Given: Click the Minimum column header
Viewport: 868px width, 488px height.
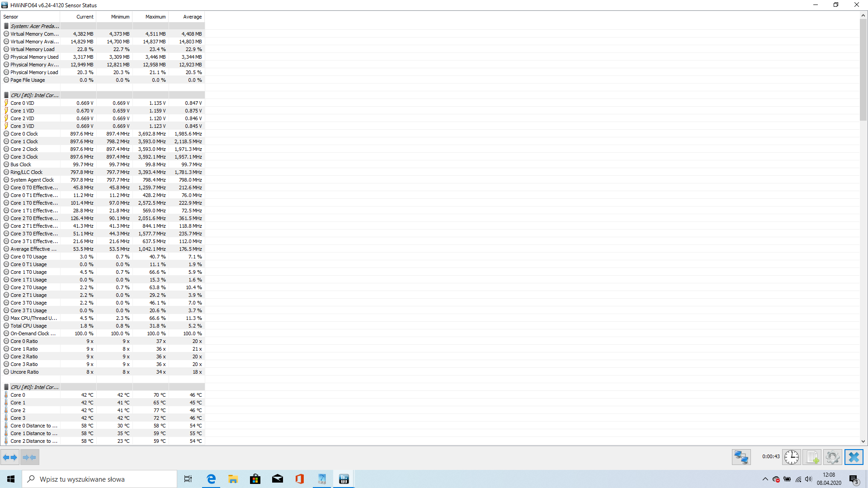Looking at the screenshot, I should pos(114,17).
